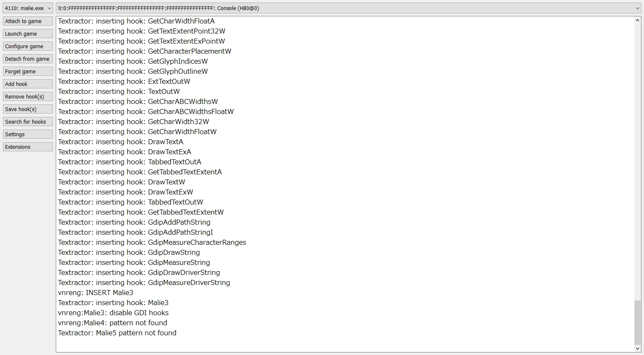644x355 pixels.
Task: Click the scroll-up arrow of the console scrollbar
Action: 638,19
